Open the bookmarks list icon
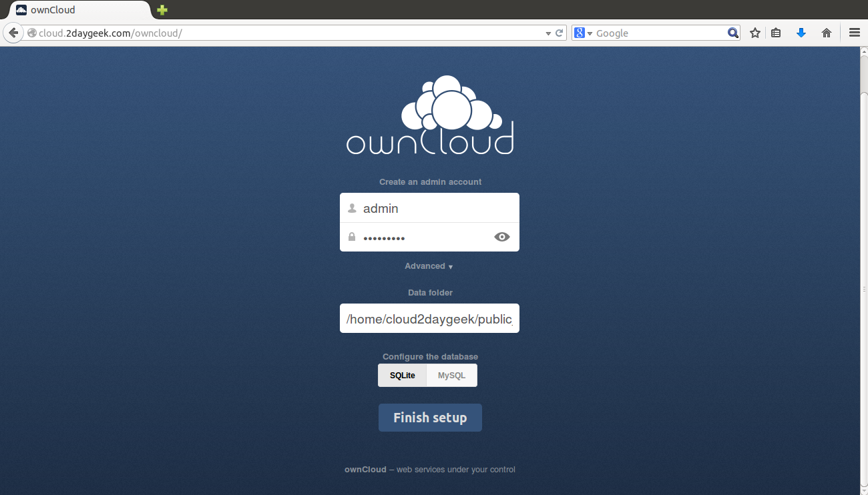 (776, 33)
